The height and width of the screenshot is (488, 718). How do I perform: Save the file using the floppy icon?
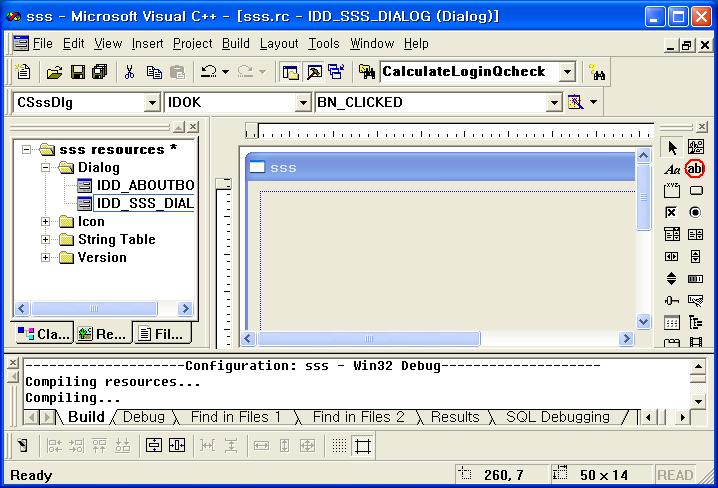pyautogui.click(x=77, y=72)
